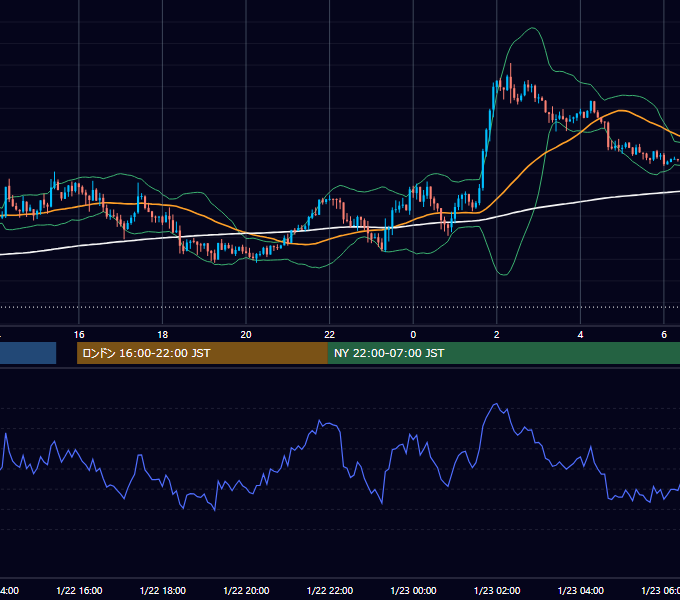Click the "1/22 18:00" date label on oscillator axis
The height and width of the screenshot is (600, 680).
pos(163,590)
